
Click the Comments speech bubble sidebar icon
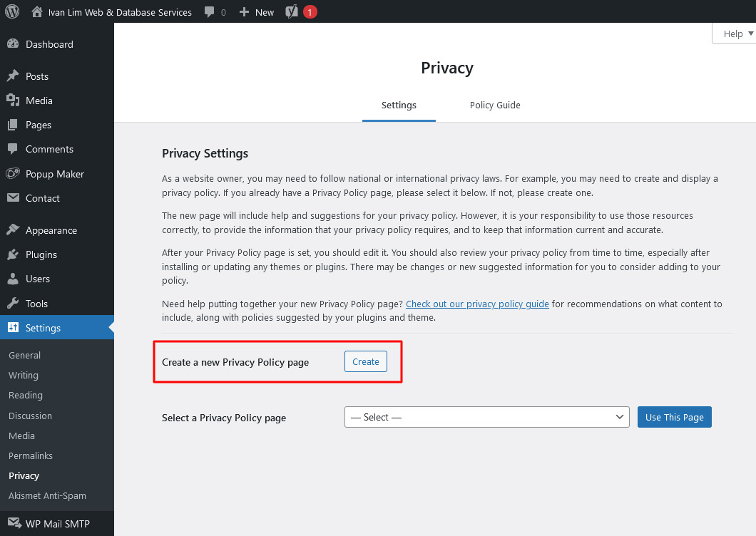click(x=13, y=149)
